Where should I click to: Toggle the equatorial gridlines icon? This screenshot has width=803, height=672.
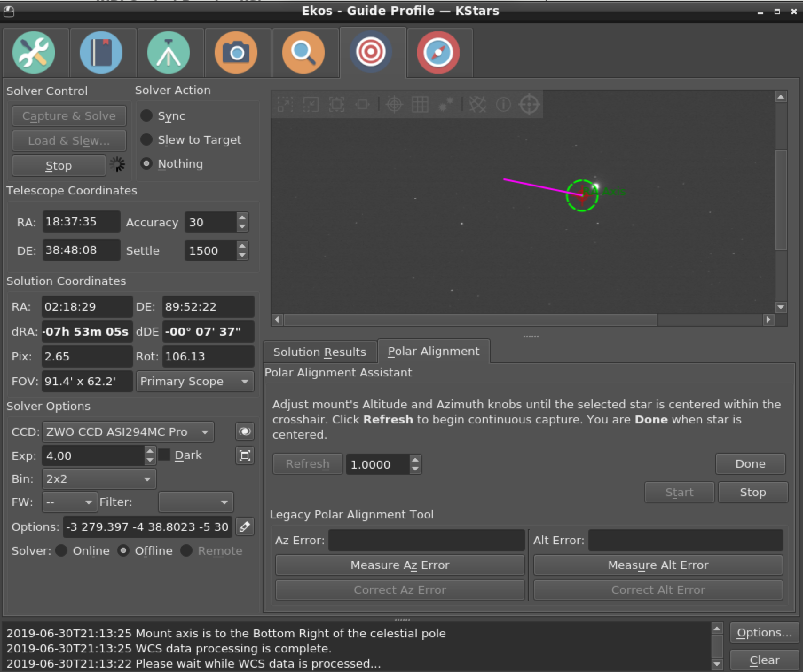click(477, 105)
